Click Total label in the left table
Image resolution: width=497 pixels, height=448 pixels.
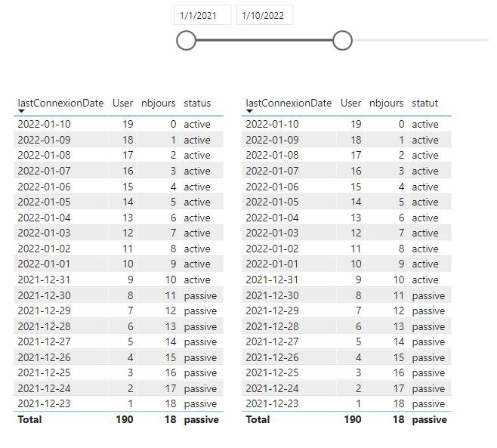[x=29, y=420]
